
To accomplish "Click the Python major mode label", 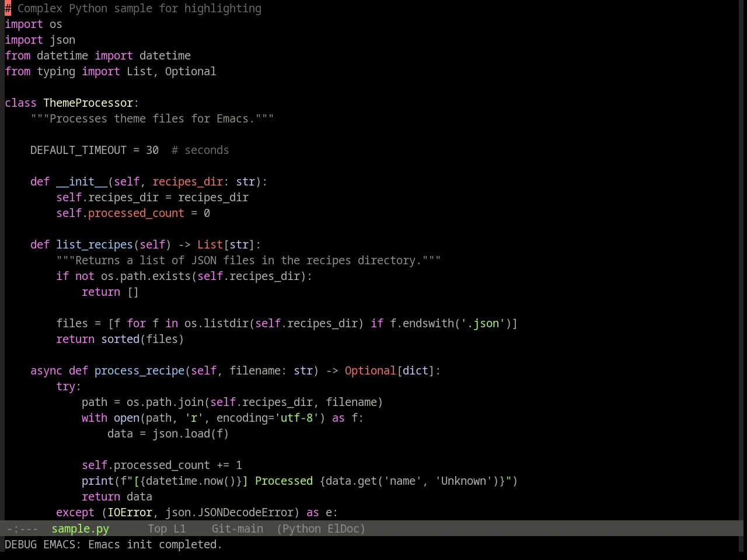I will (x=301, y=528).
